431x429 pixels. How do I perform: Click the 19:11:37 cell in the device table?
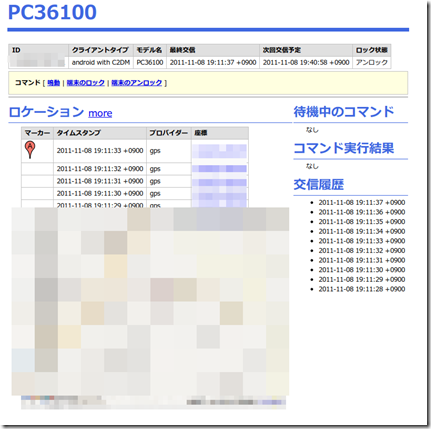[213, 62]
